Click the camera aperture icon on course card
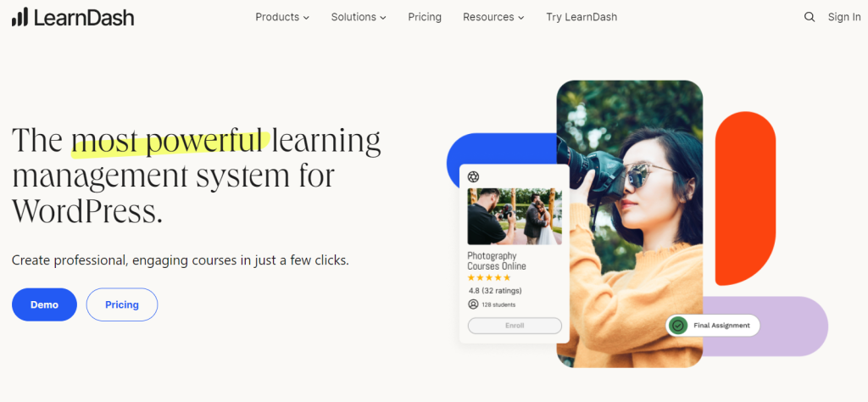Image resolution: width=868 pixels, height=402 pixels. point(473,176)
